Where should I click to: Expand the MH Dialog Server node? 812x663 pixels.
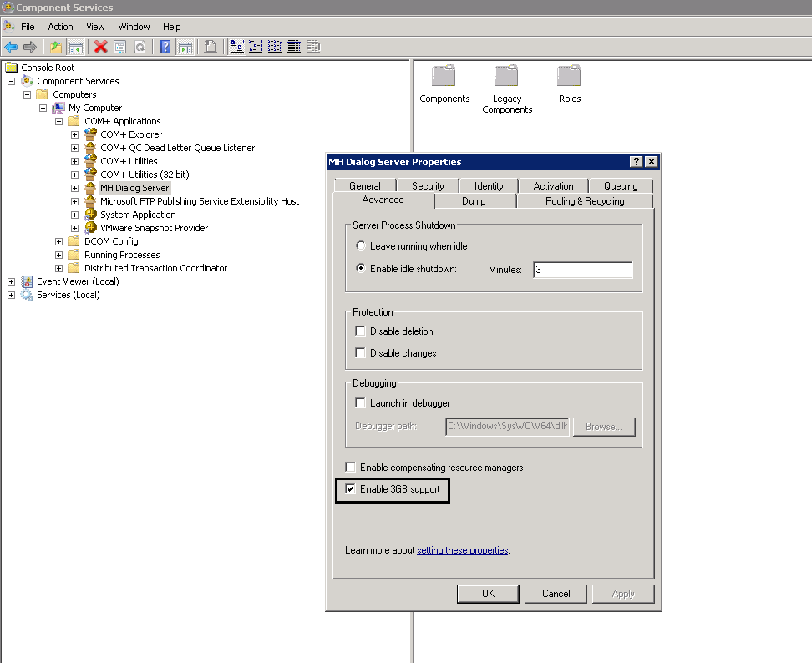pyautogui.click(x=75, y=189)
